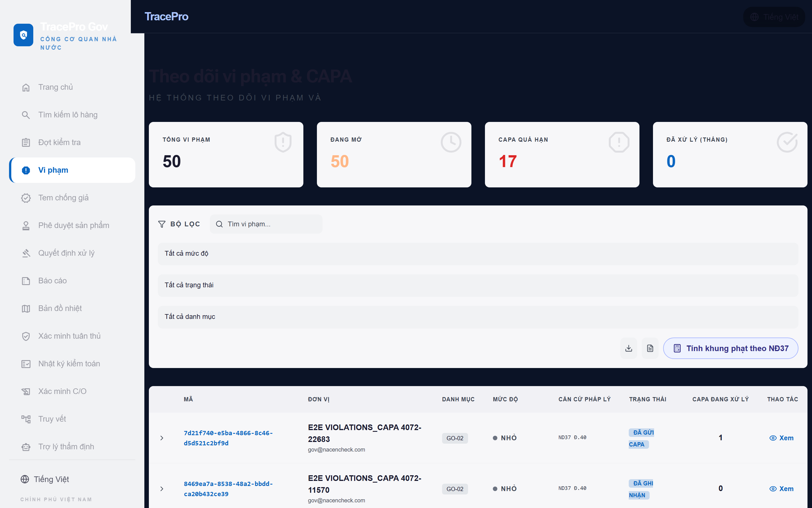
Task: Click Nhật ký kiểm toán list icon
Action: click(26, 364)
